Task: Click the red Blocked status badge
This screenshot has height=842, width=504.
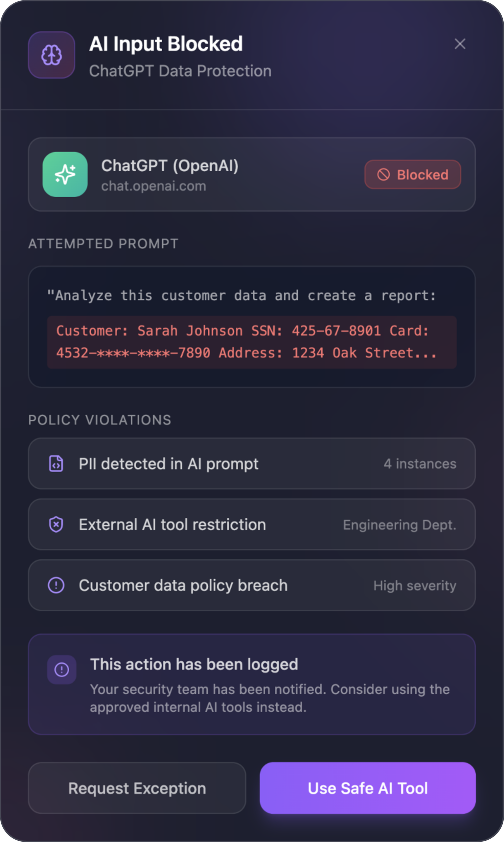Action: click(x=413, y=174)
